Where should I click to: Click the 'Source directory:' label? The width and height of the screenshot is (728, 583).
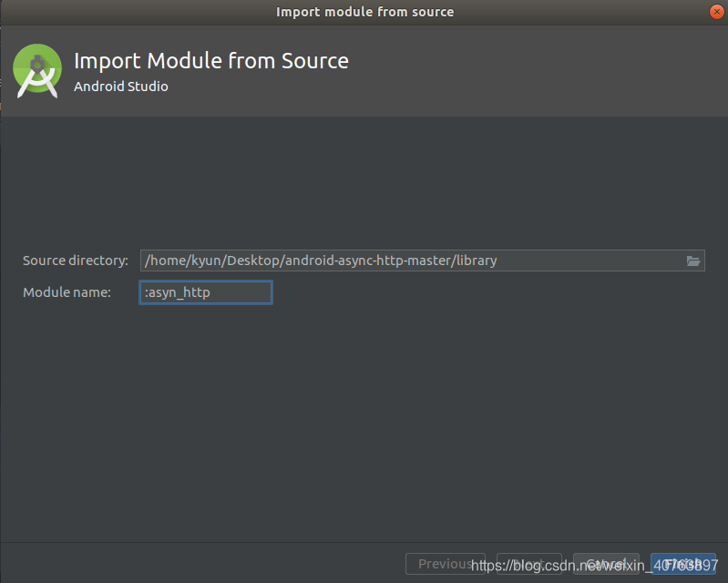click(x=76, y=261)
